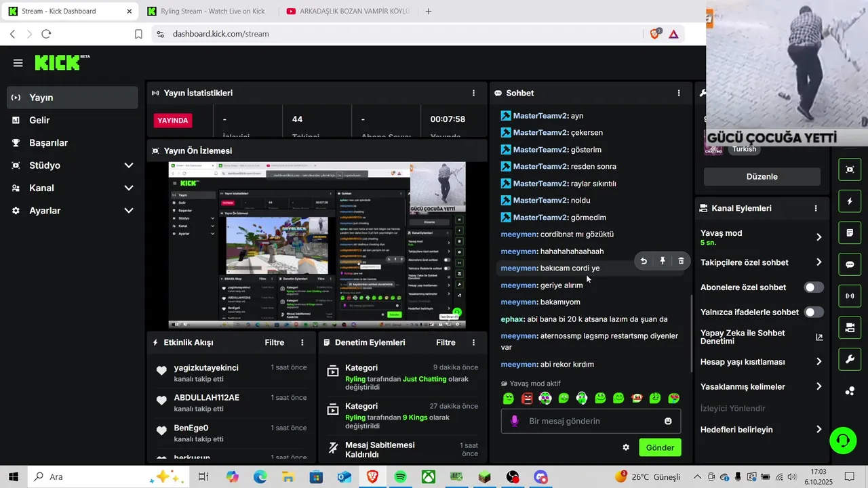The height and width of the screenshot is (488, 868).
Task: Pin the hovered chat message
Action: [663, 261]
